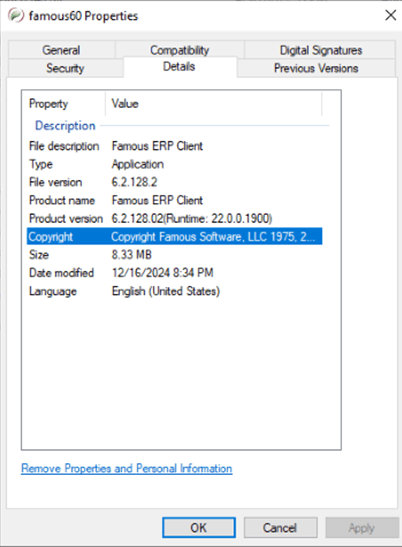
Task: Select the Security tab
Action: [x=65, y=68]
